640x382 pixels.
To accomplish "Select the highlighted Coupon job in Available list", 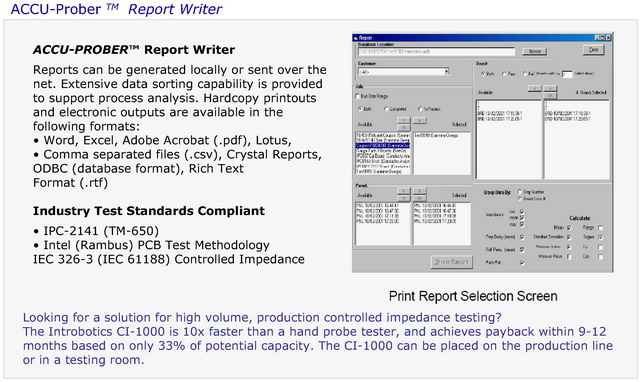I will (383, 145).
